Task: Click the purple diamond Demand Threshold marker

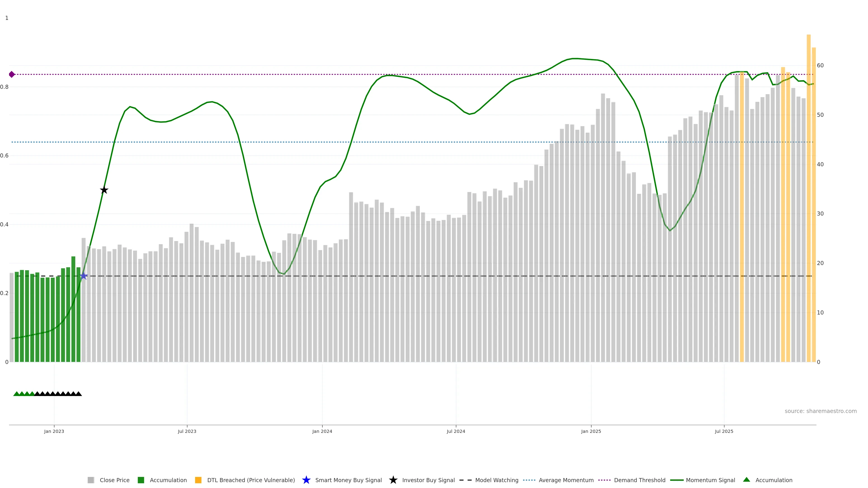Action: click(12, 74)
